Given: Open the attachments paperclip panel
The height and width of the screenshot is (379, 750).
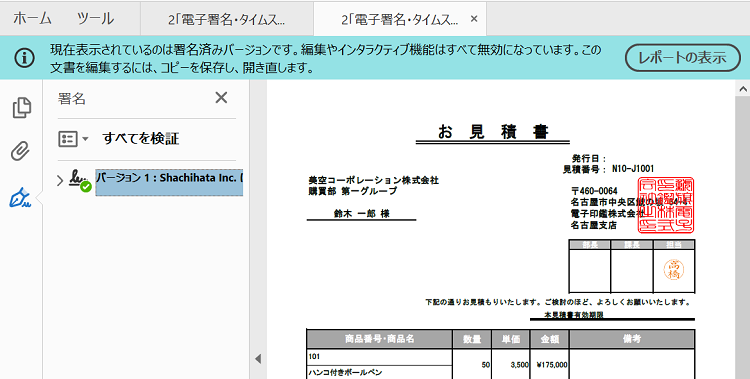Looking at the screenshot, I should 20,151.
